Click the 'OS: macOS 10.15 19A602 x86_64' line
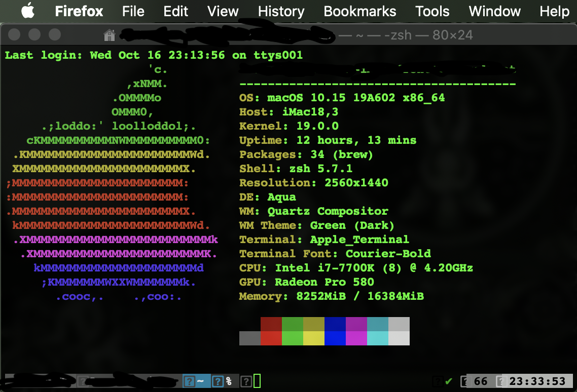Image resolution: width=577 pixels, height=392 pixels. pyautogui.click(x=342, y=98)
